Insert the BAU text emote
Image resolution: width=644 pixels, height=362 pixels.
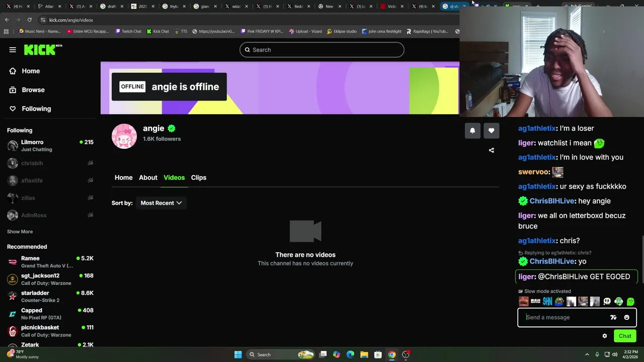tap(535, 302)
